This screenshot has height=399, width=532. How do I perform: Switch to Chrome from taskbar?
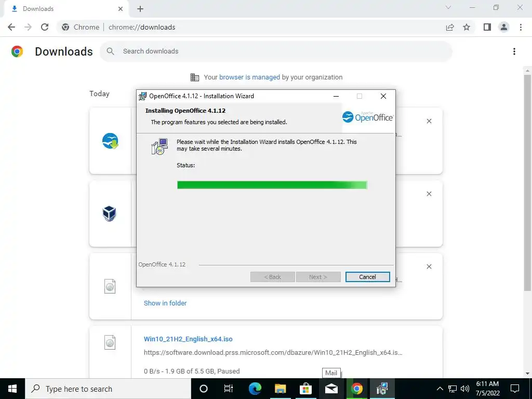[x=356, y=389]
